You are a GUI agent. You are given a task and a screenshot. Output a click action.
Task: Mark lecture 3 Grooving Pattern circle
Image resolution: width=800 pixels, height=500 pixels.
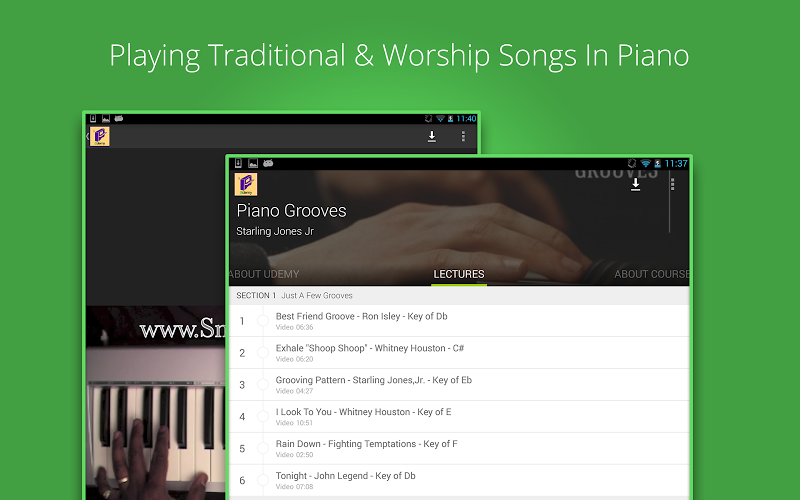[x=263, y=384]
